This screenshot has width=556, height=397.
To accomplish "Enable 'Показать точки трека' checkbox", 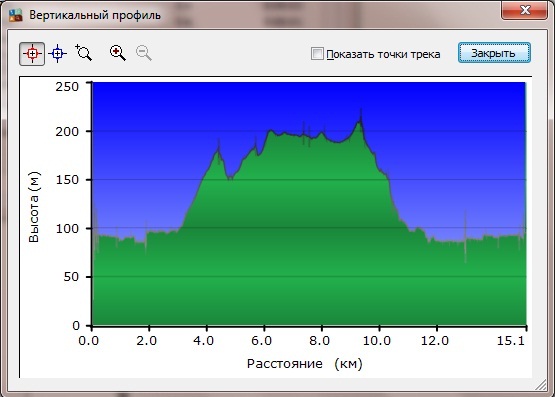I will pos(317,54).
